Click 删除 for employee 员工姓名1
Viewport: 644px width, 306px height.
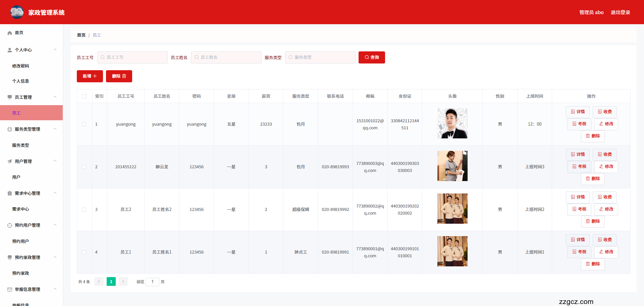[x=592, y=264]
